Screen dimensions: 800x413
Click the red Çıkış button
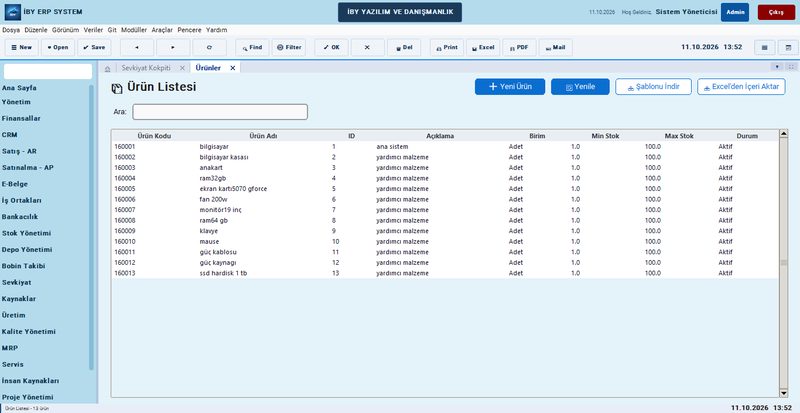click(776, 12)
